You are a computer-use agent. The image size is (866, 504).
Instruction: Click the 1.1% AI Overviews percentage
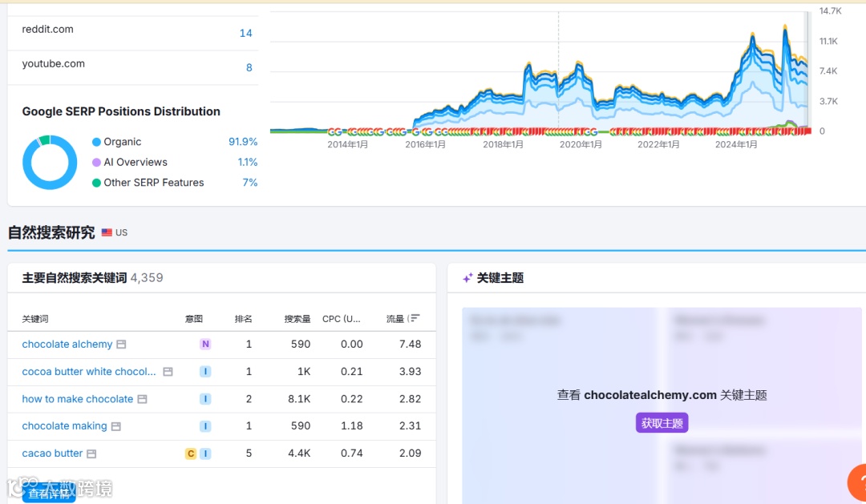[248, 163]
